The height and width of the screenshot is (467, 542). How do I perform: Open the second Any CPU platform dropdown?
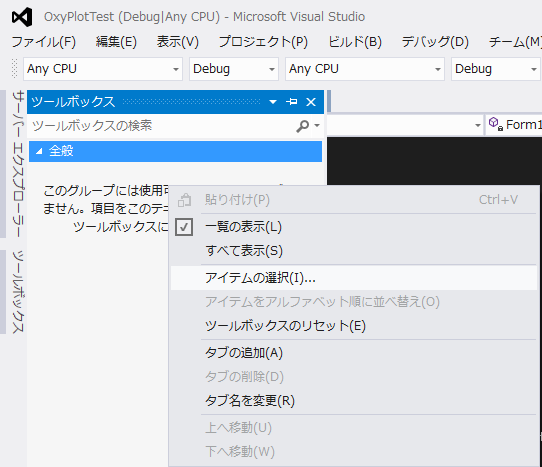pos(365,69)
